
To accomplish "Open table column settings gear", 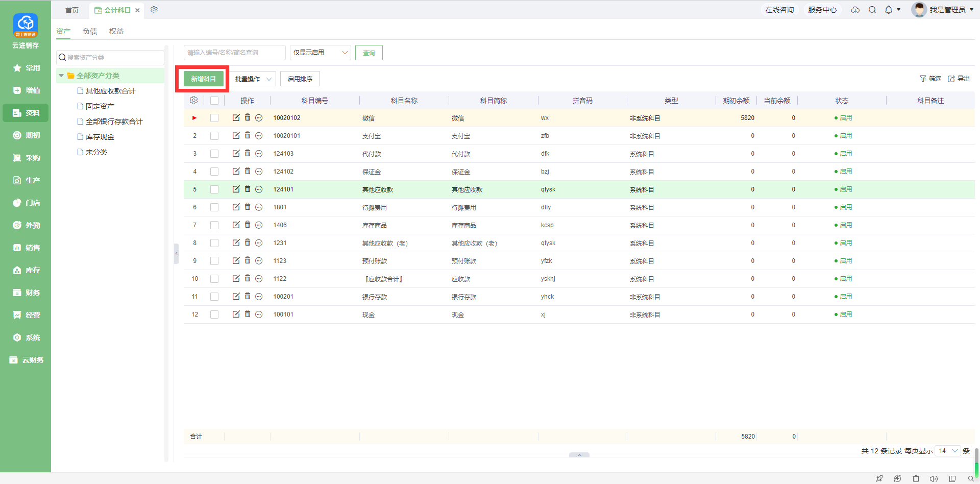I will click(x=193, y=101).
